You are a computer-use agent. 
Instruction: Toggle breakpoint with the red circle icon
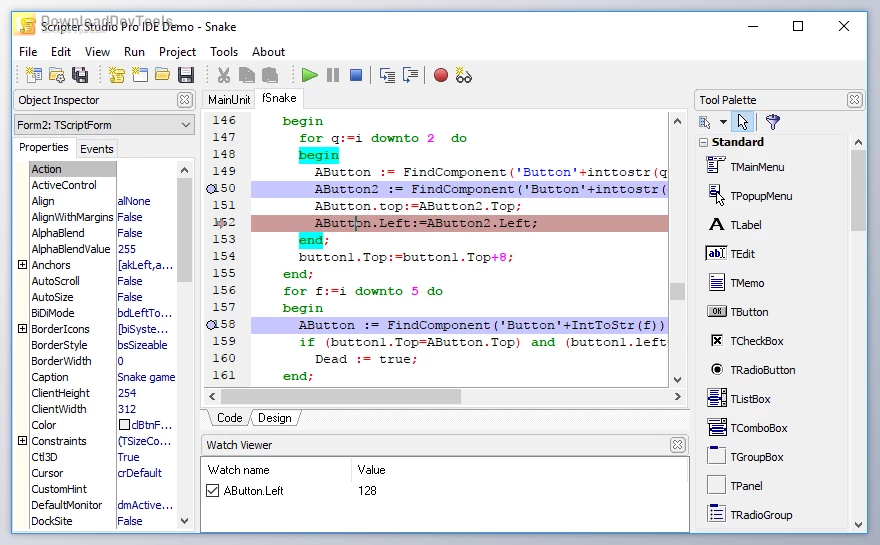pyautogui.click(x=441, y=75)
